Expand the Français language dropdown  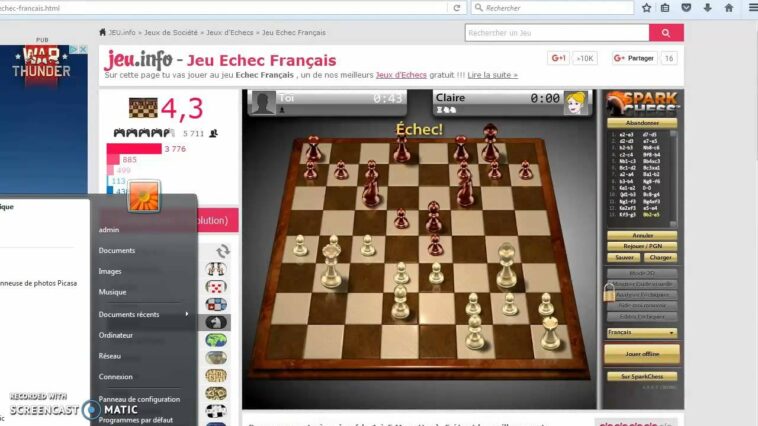[x=641, y=332]
